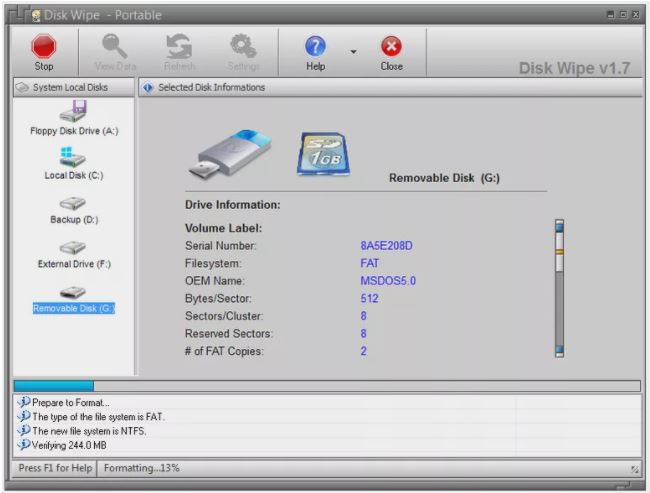Click the Refresh toolbar icon
The image size is (650, 493).
[179, 46]
